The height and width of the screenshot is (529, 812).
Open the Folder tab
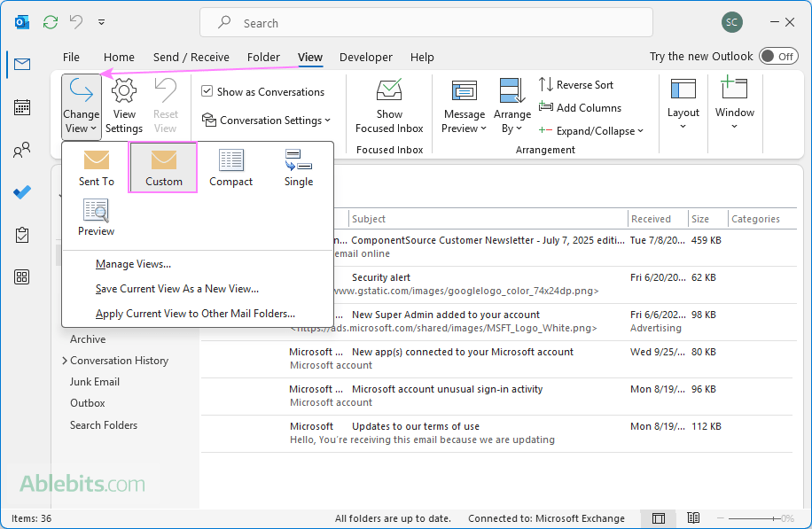[x=263, y=57]
